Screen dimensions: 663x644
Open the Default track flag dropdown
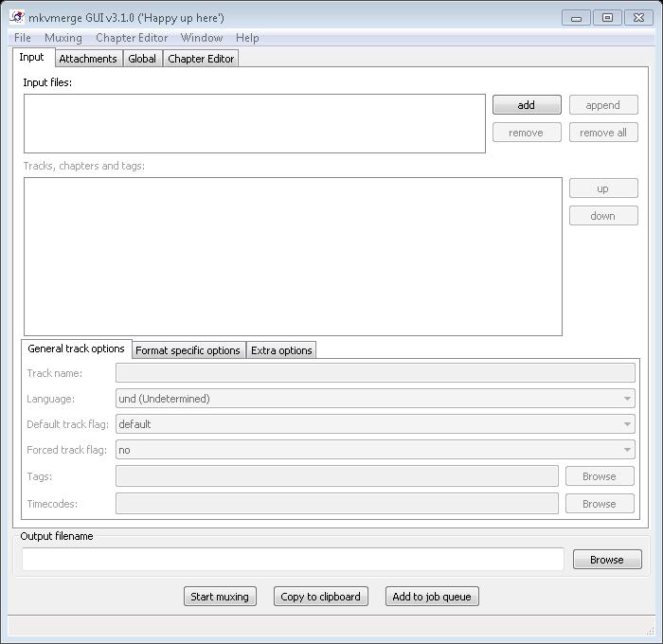click(x=375, y=424)
